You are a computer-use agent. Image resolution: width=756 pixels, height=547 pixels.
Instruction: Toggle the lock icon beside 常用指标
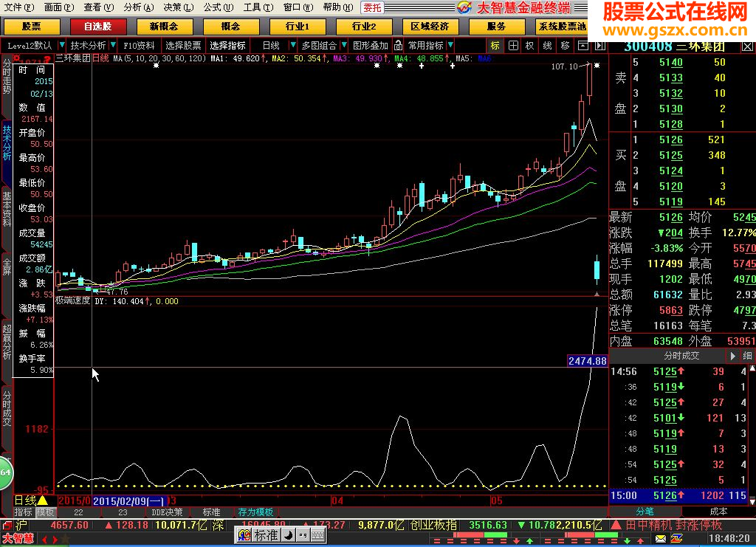coord(398,45)
